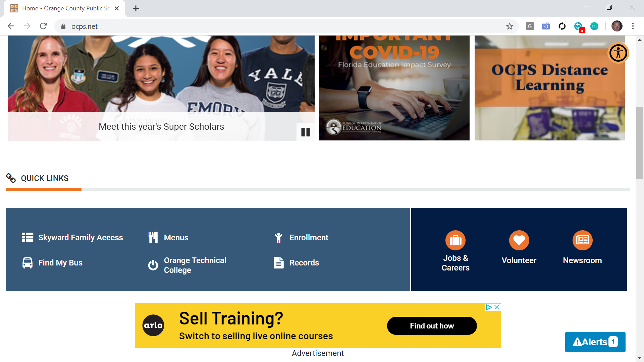
Task: Reload the ocps.net page
Action: 43,26
